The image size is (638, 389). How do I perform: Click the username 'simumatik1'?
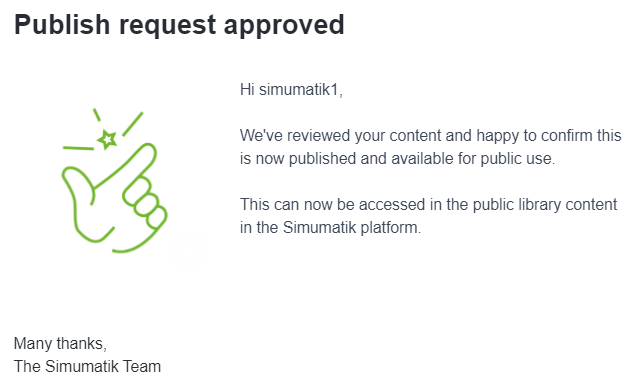299,90
